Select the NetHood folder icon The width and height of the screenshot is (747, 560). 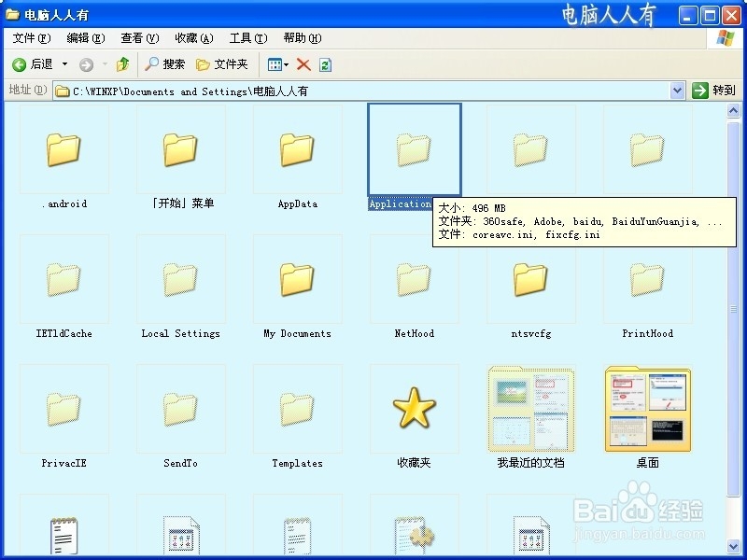click(x=414, y=279)
